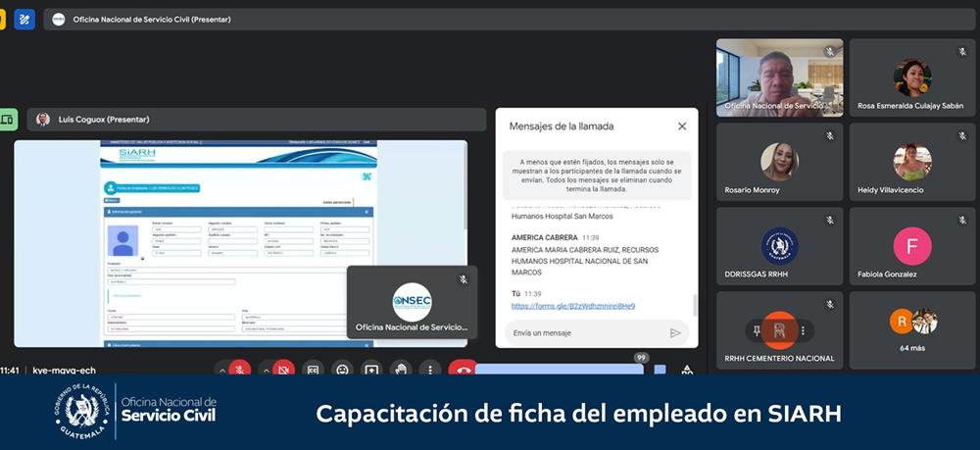Open options on RRHH CEMENTERIO NACIONAL tile

[803, 329]
